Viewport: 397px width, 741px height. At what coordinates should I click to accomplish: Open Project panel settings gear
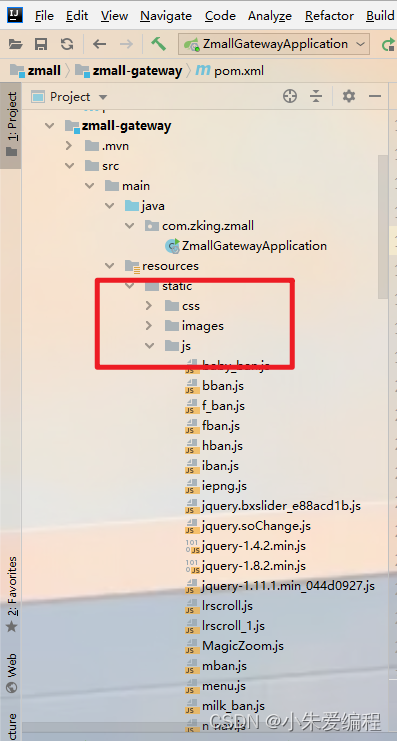pos(349,96)
